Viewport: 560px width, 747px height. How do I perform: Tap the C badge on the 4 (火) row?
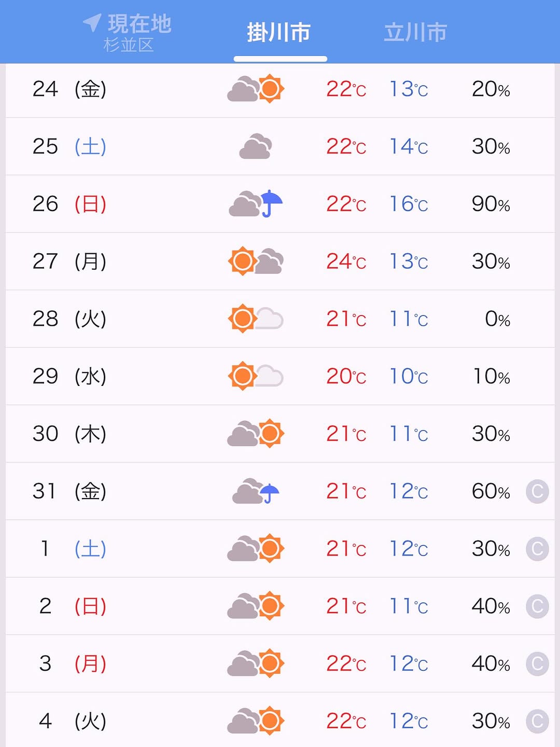(x=537, y=721)
